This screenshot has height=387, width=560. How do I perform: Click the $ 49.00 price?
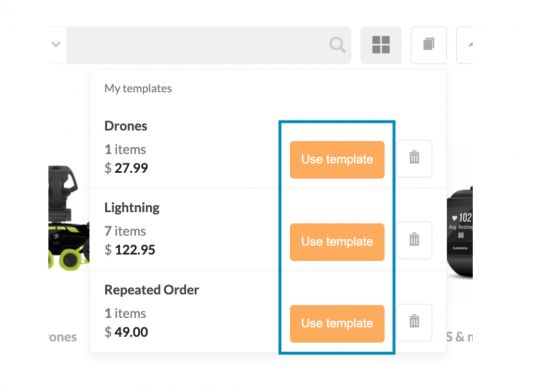tap(126, 332)
